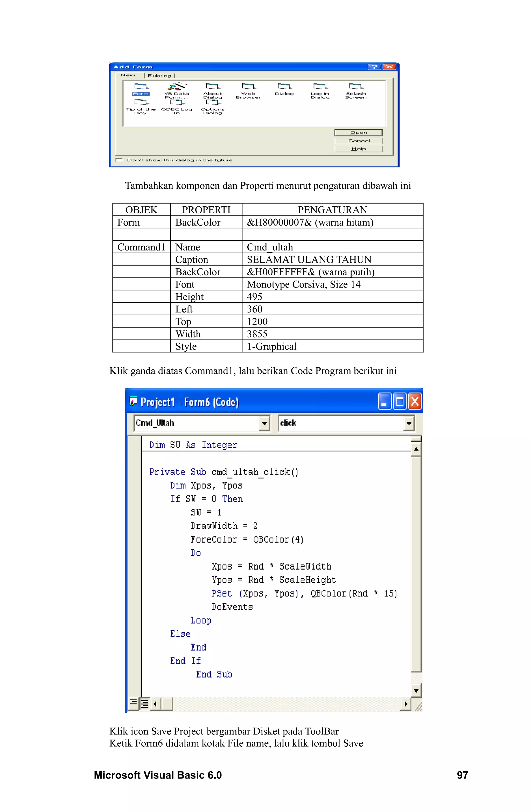Click the Help question mark in Add Form title
The width and height of the screenshot is (531, 812).
pyautogui.click(x=374, y=67)
